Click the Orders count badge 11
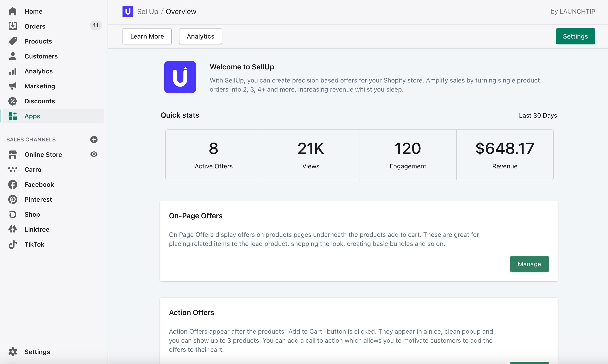This screenshot has height=364, width=608. coord(96,25)
